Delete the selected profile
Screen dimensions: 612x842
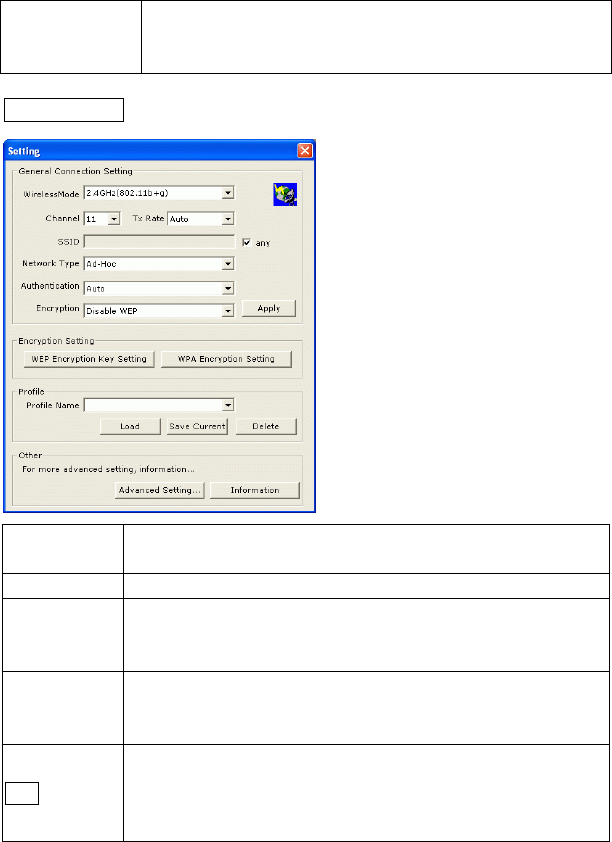click(x=266, y=426)
